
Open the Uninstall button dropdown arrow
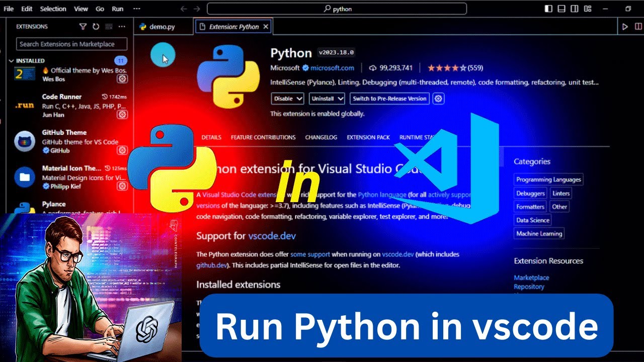click(340, 99)
